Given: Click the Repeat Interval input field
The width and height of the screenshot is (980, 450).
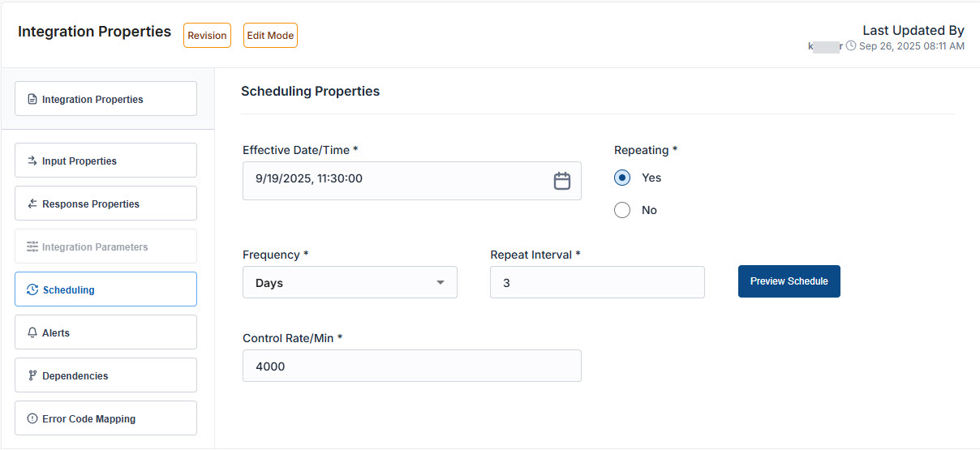Looking at the screenshot, I should click(596, 283).
